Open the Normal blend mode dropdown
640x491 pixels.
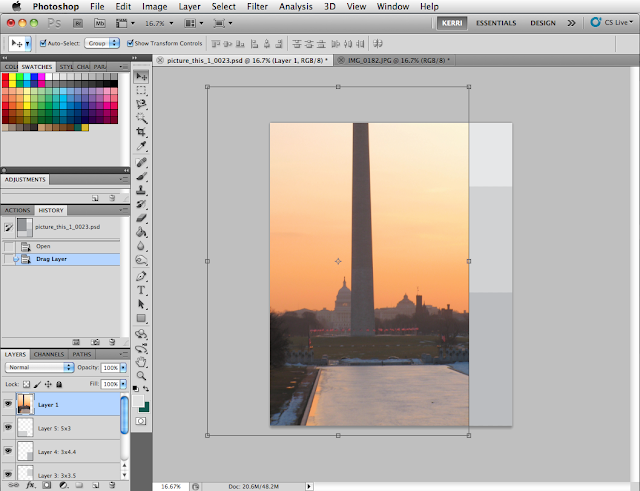37,368
